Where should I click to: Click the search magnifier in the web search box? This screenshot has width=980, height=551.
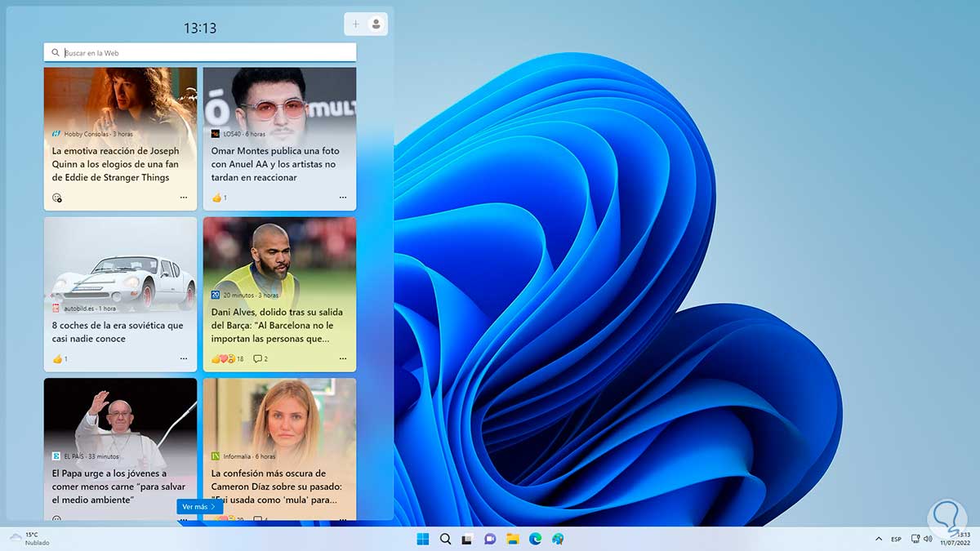56,53
